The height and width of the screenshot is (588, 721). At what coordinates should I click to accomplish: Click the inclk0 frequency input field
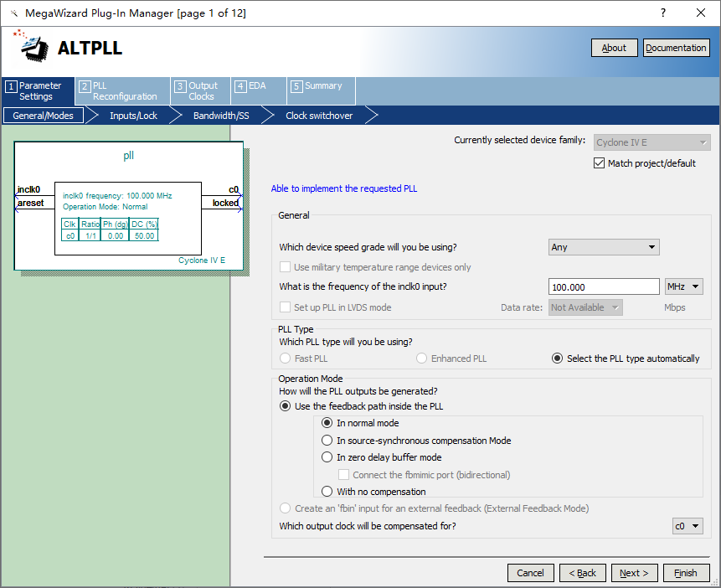(x=604, y=286)
